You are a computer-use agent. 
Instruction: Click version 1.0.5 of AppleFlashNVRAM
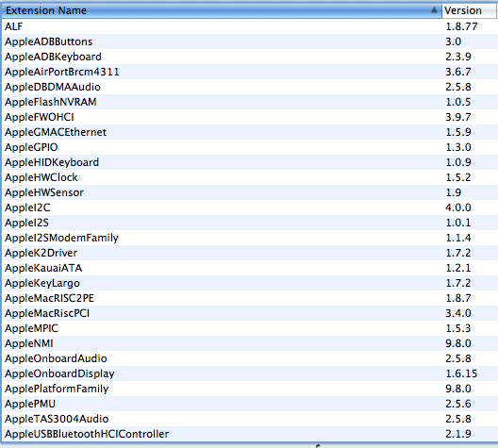[458, 102]
